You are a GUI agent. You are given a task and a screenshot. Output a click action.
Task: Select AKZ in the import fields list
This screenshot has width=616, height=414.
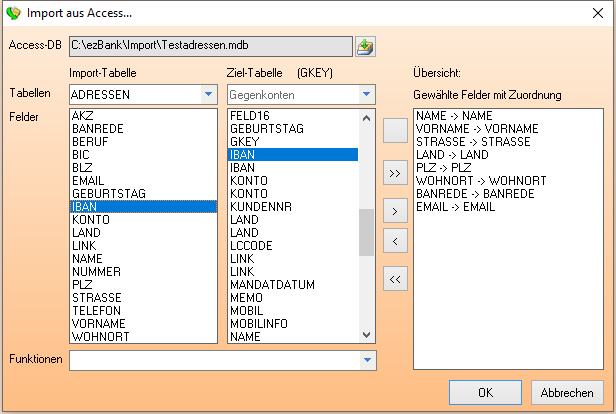pyautogui.click(x=143, y=116)
